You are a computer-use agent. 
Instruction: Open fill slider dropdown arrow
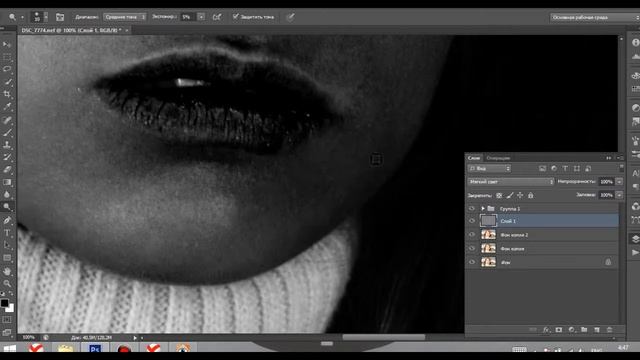point(620,195)
